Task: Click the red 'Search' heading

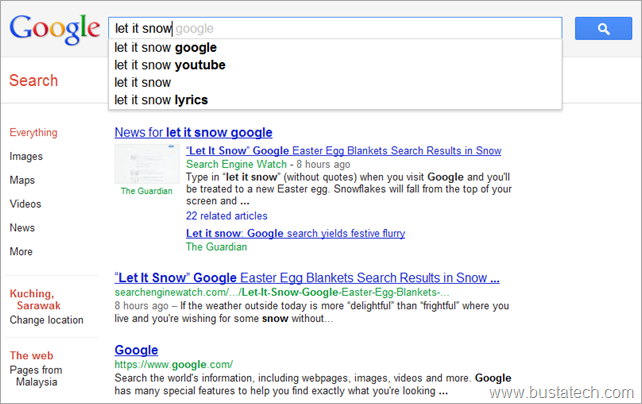Action: (33, 81)
